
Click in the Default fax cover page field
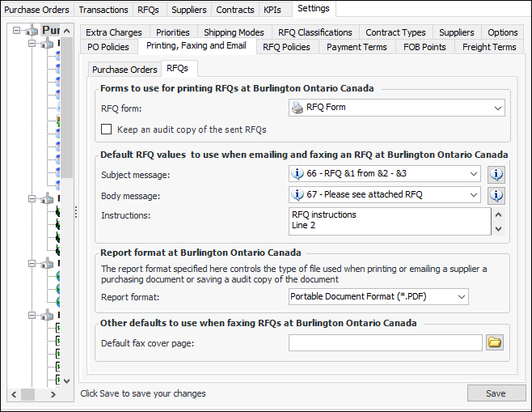(x=385, y=343)
